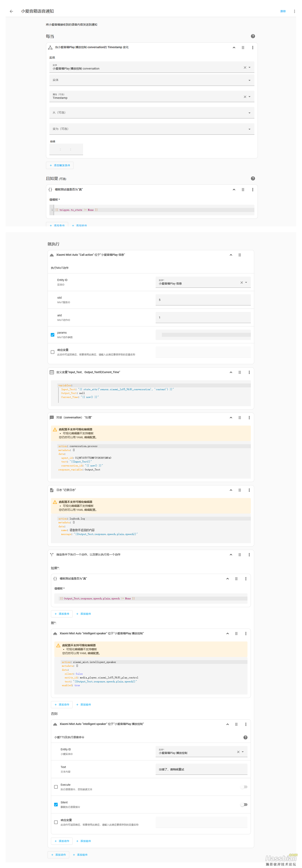Click 添加动作 directly below the 否则 speaker card
Image resolution: width=302 pixels, height=868 pixels.
[62, 841]
